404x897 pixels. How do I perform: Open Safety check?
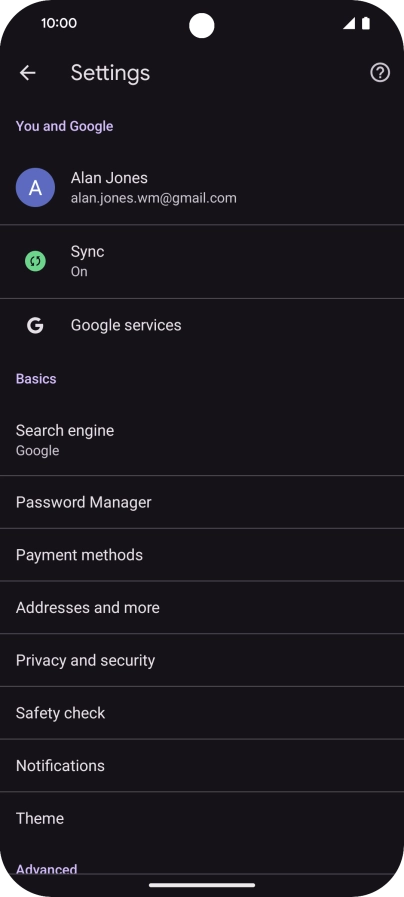(x=202, y=712)
